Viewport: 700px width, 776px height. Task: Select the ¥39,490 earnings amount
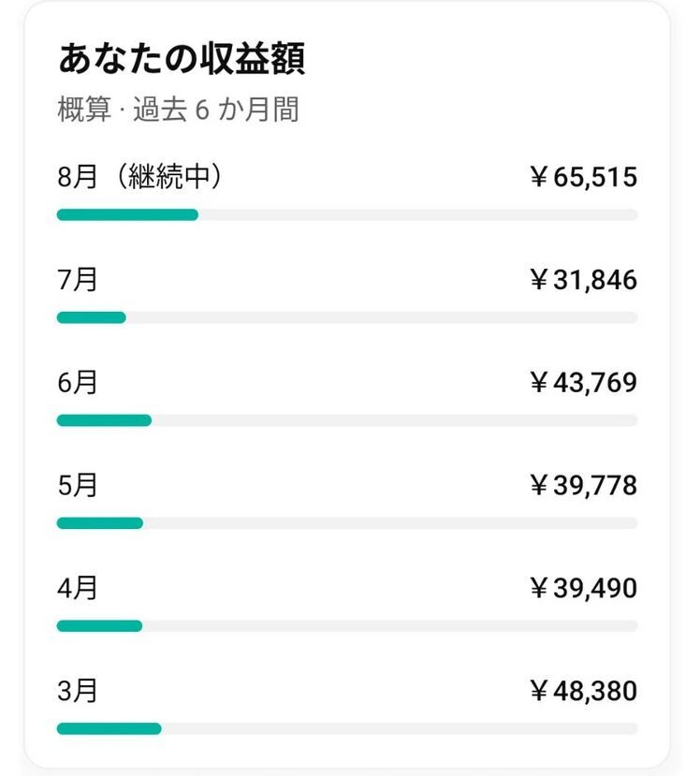point(583,589)
